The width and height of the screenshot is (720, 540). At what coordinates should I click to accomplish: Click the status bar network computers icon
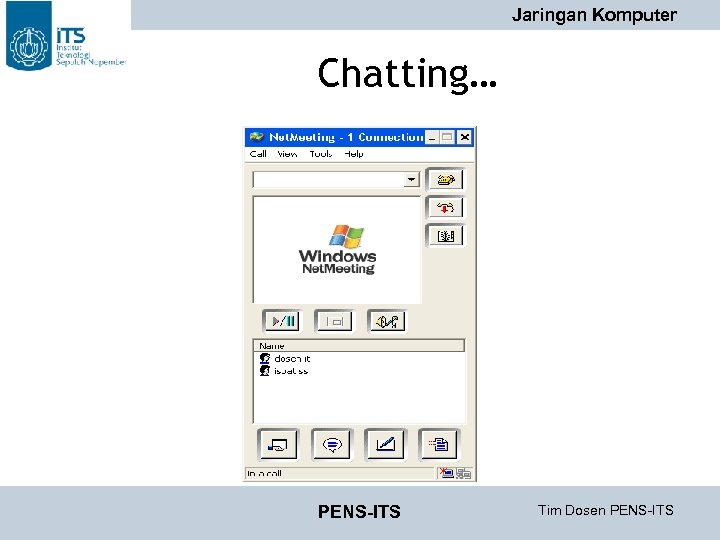(464, 473)
